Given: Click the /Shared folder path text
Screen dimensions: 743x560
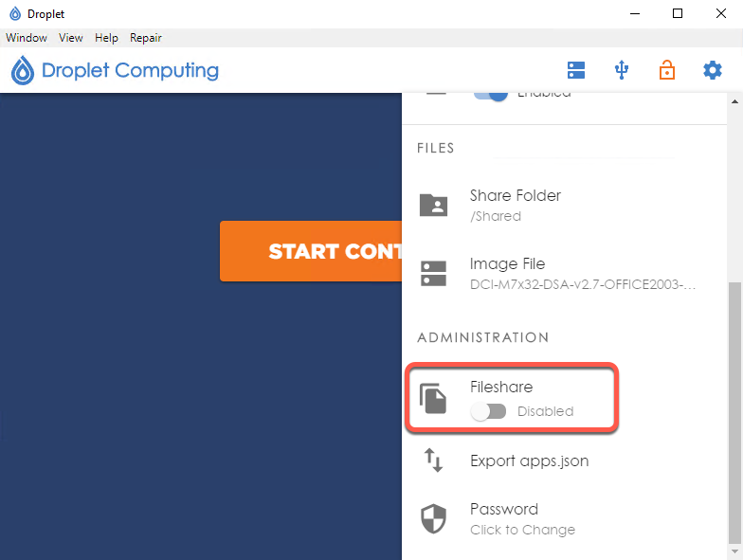Looking at the screenshot, I should click(496, 216).
